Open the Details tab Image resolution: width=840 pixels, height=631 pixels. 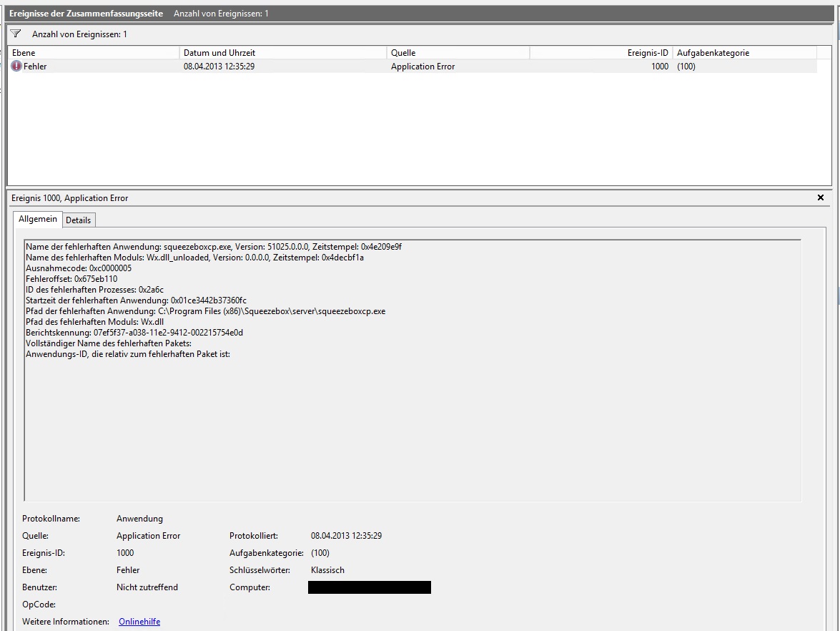click(x=79, y=220)
